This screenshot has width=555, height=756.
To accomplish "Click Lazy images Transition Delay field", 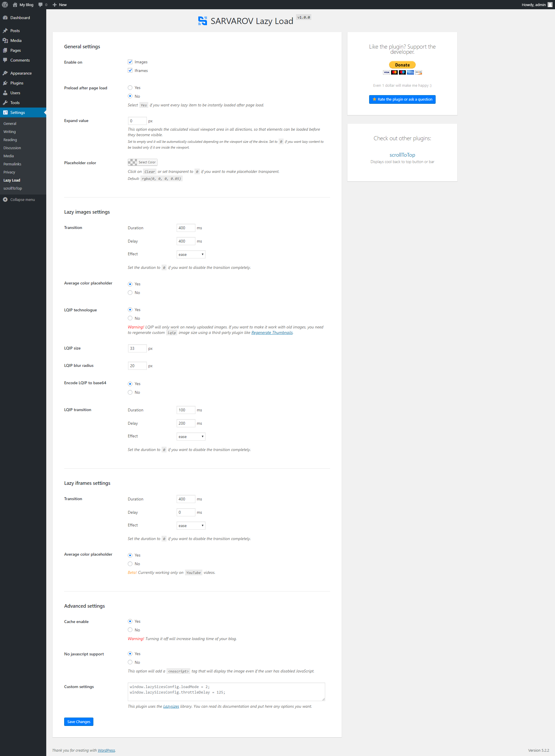I will (x=186, y=241).
